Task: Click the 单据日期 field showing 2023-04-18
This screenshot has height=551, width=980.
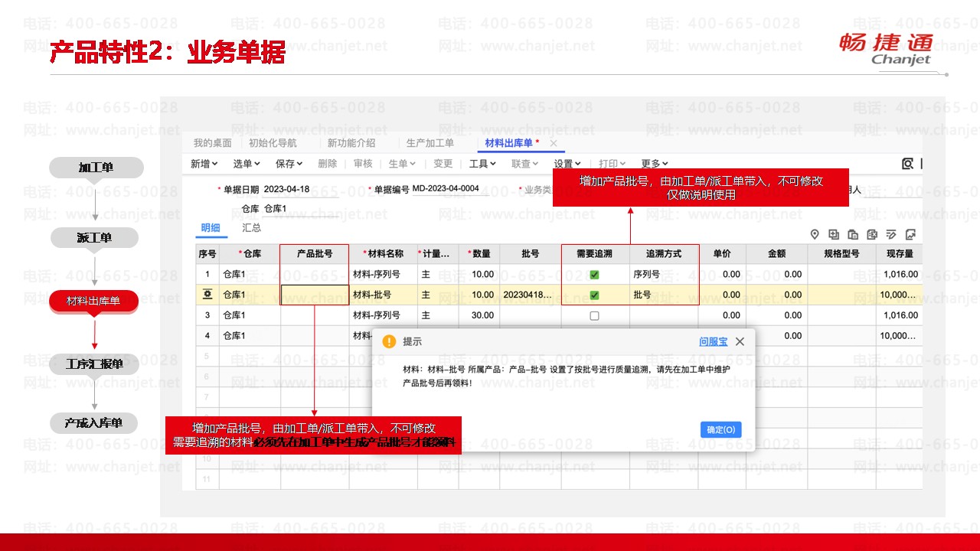Action: coord(301,189)
